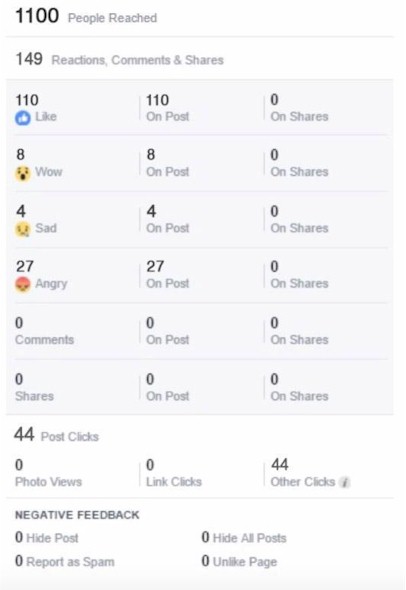Click the Report as Spam entry

65,561
